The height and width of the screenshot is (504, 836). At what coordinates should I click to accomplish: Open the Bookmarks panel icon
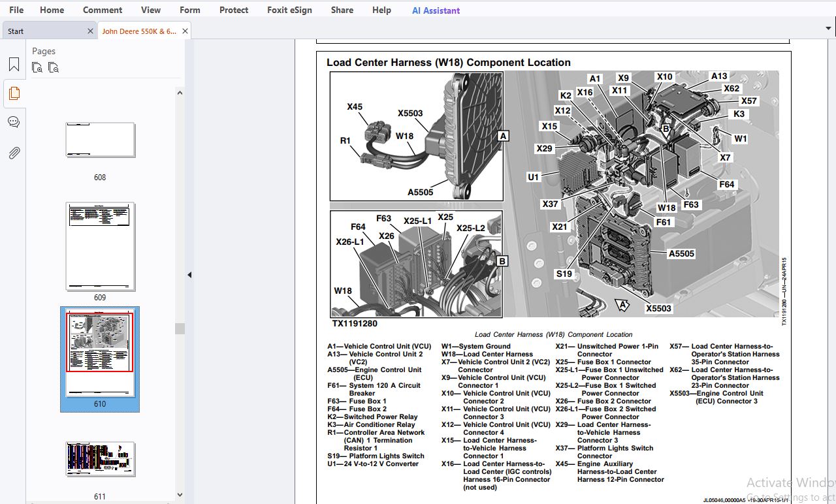[x=14, y=65]
